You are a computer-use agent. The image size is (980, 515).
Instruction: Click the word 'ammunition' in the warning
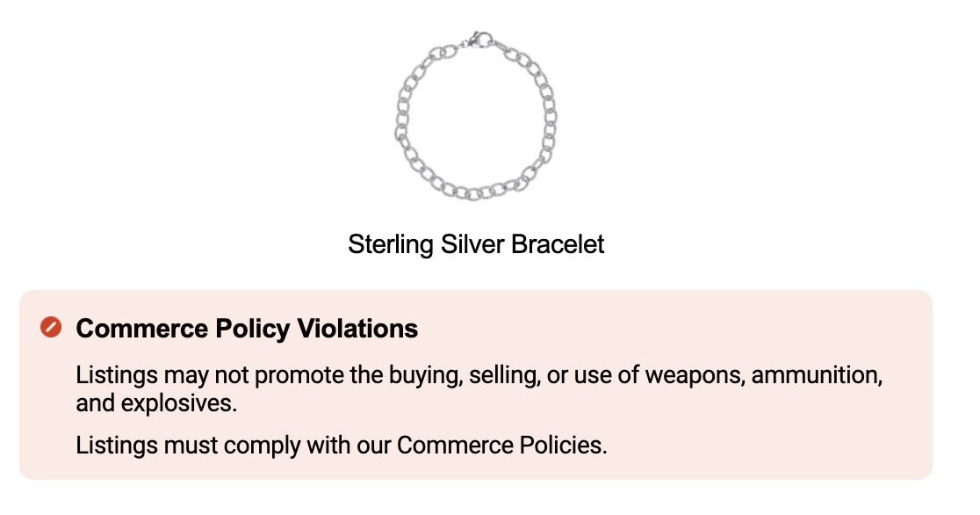817,376
